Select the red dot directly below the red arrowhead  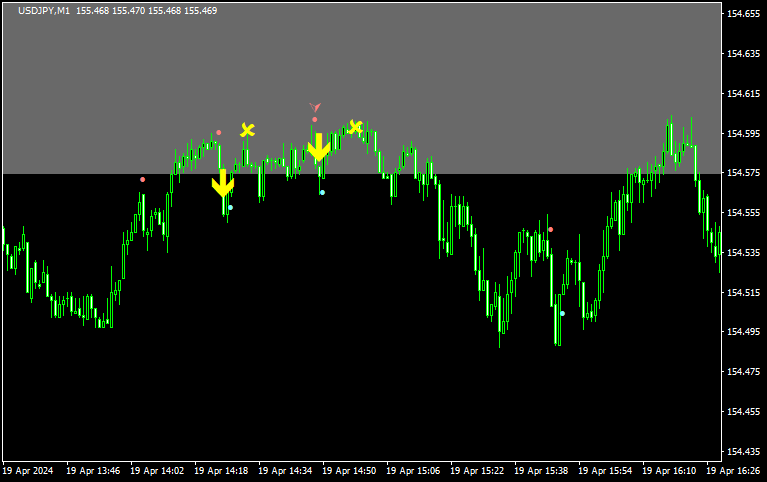[x=314, y=120]
